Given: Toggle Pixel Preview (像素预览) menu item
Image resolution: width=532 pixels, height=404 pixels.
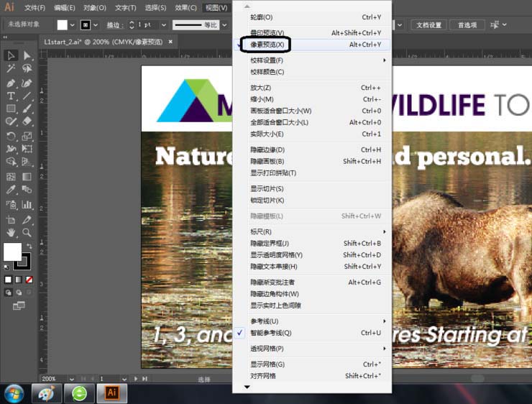Looking at the screenshot, I should coord(311,45).
